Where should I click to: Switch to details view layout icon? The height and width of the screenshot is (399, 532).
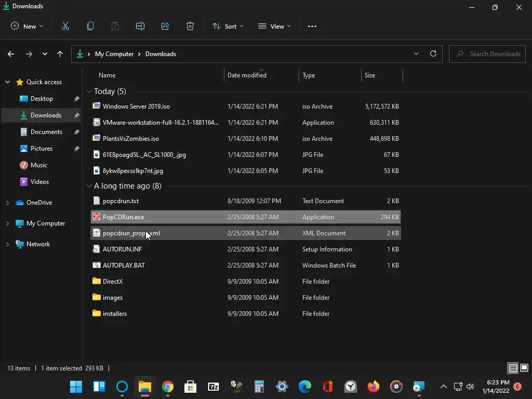click(x=513, y=368)
